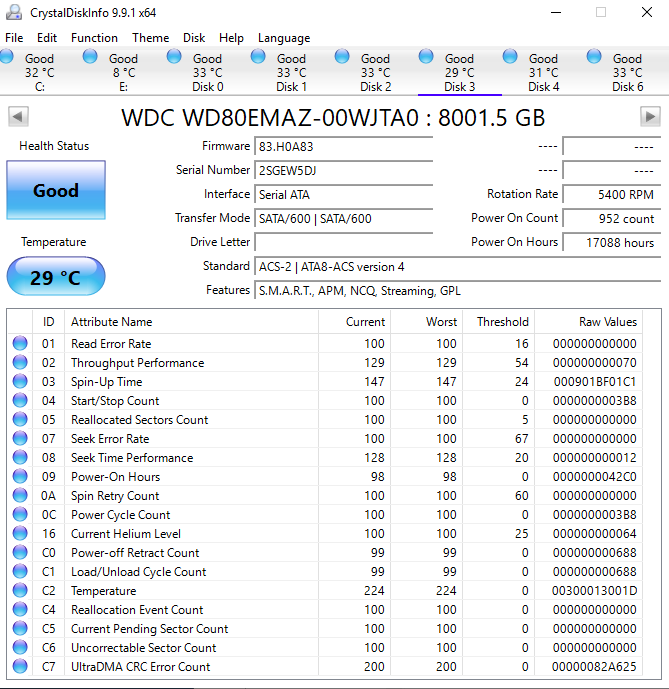
Task: Click status icon for Power-On Hours row
Action: [20, 476]
